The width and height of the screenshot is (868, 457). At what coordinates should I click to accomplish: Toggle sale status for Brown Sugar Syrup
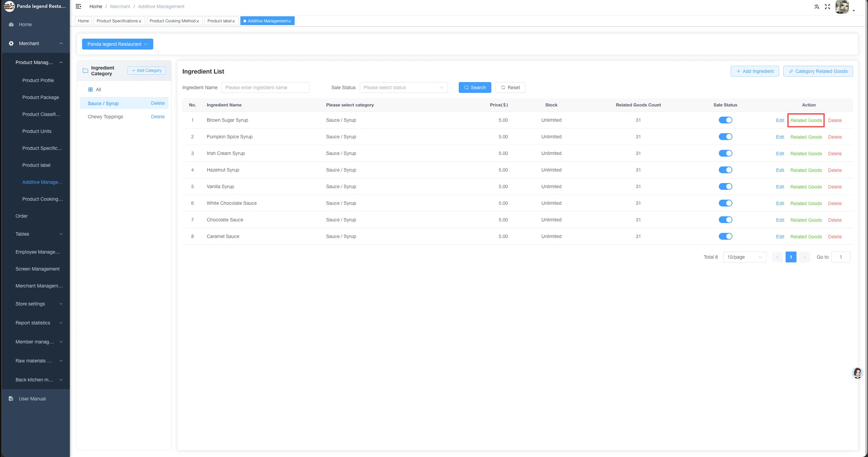tap(725, 120)
